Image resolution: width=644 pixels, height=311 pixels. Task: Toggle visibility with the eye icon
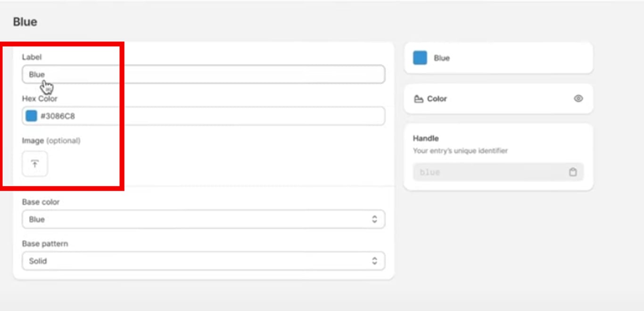578,99
